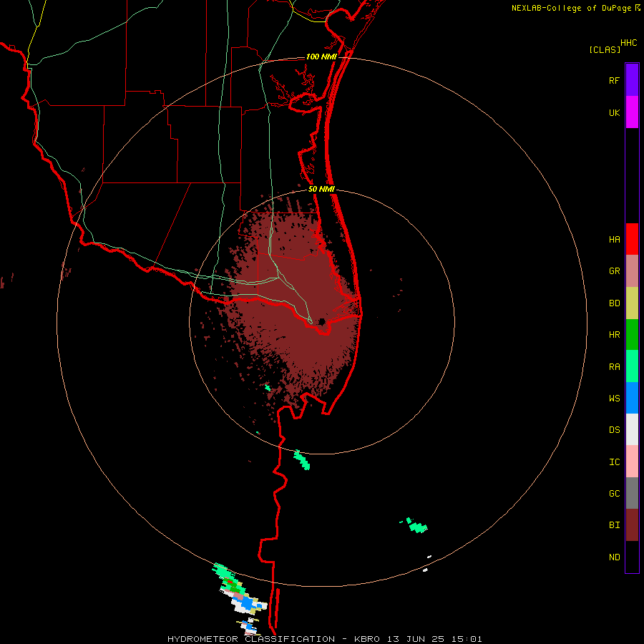
Task: Click the HYDROMETEOR CLASSIFICATION title text
Action: [x=251, y=639]
